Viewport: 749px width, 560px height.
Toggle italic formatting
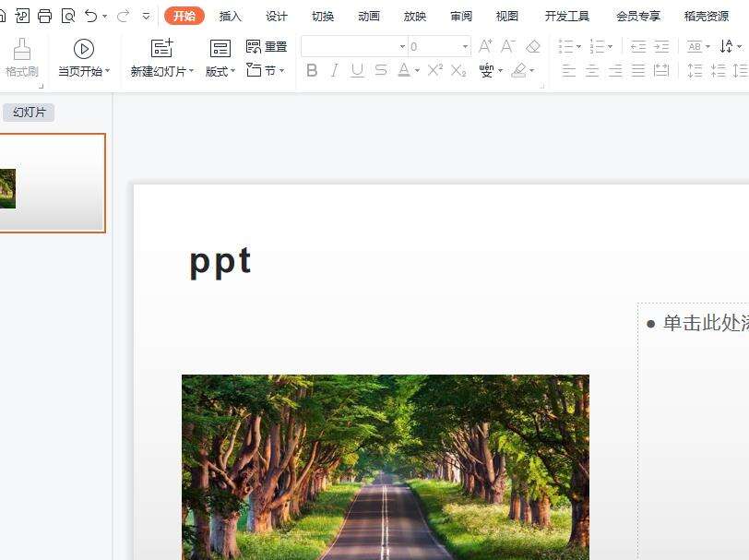point(334,71)
